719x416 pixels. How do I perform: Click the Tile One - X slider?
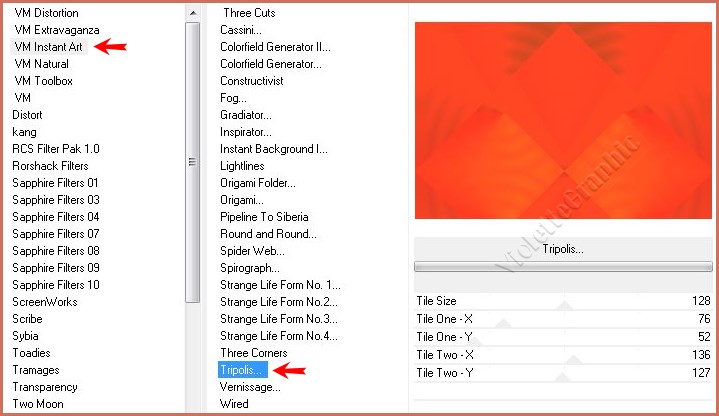[562, 319]
